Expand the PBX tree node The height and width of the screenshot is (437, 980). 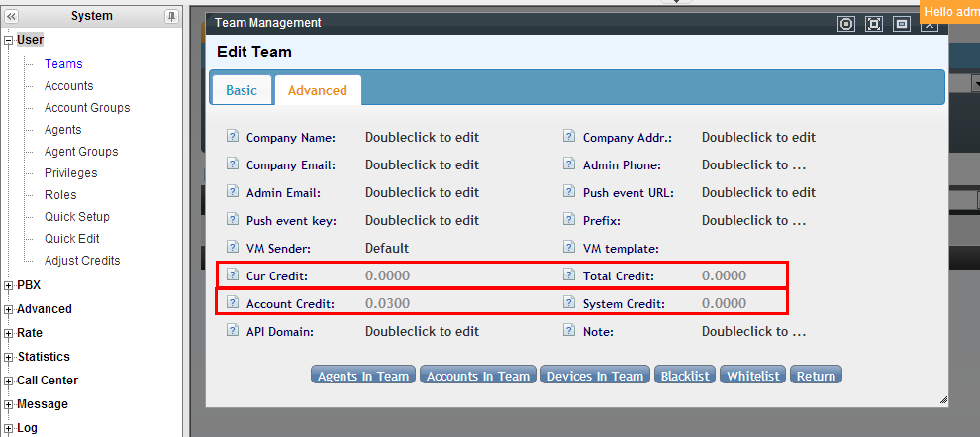(x=9, y=286)
